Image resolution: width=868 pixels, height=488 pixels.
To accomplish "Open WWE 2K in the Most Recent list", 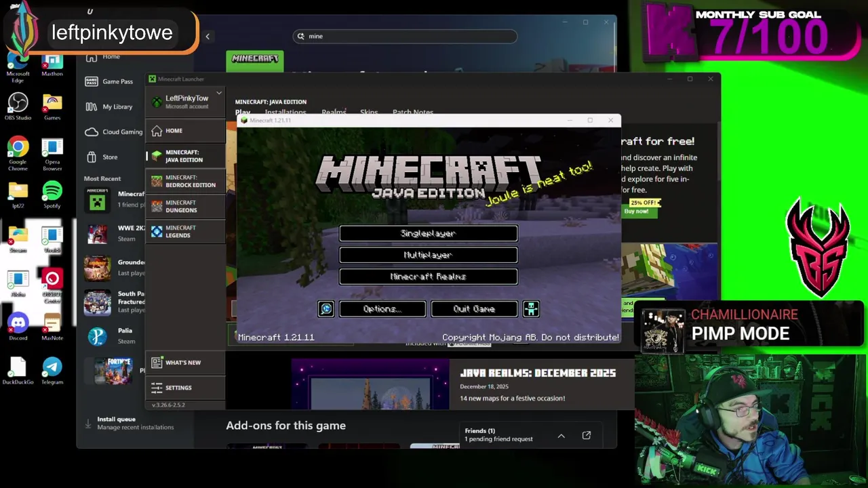I will coord(114,235).
